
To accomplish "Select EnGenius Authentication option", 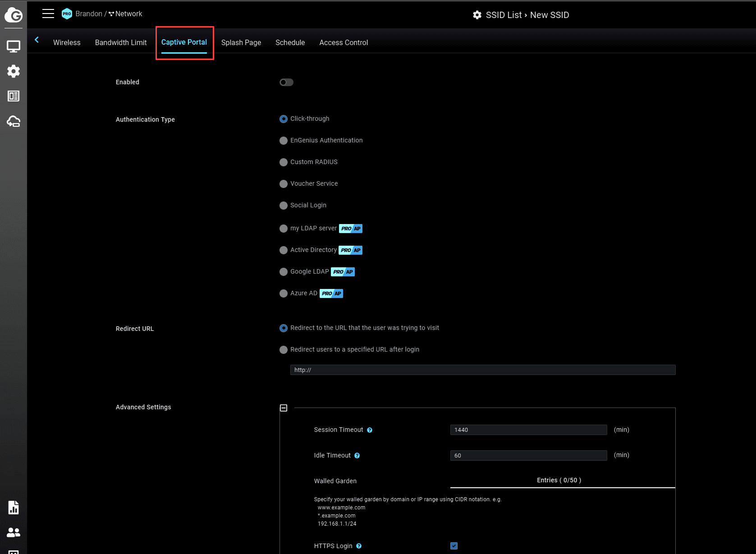I will tap(284, 141).
